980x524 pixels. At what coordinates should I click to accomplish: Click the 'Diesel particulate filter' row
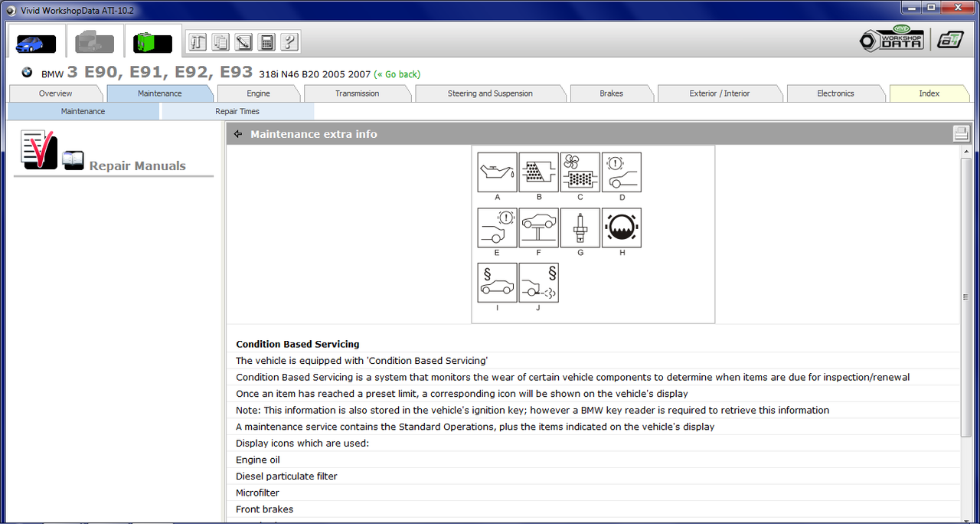coord(593,477)
